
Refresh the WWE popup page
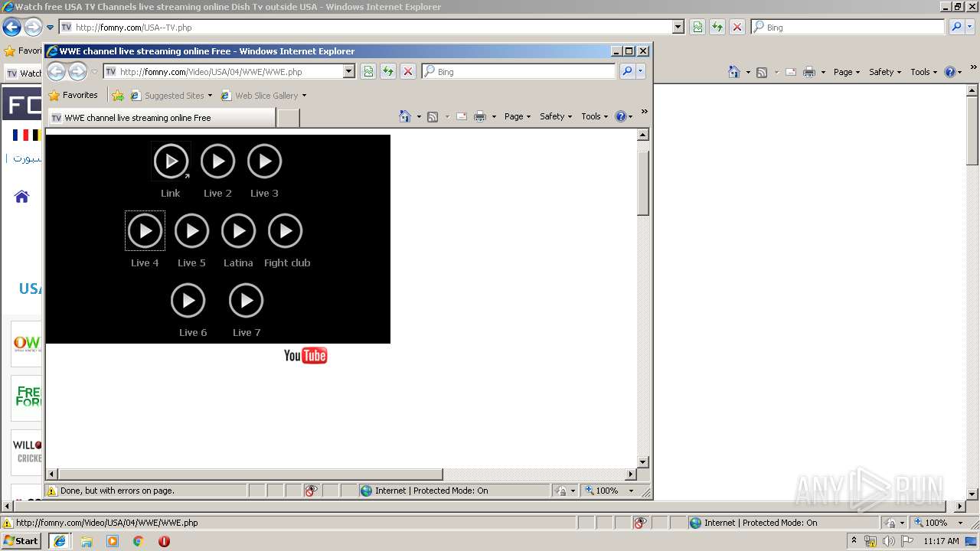click(x=388, y=71)
